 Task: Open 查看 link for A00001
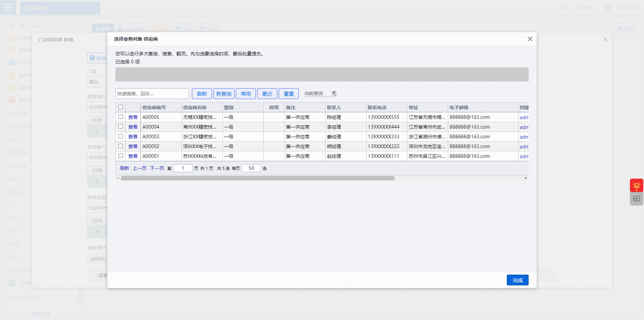pyautogui.click(x=133, y=156)
